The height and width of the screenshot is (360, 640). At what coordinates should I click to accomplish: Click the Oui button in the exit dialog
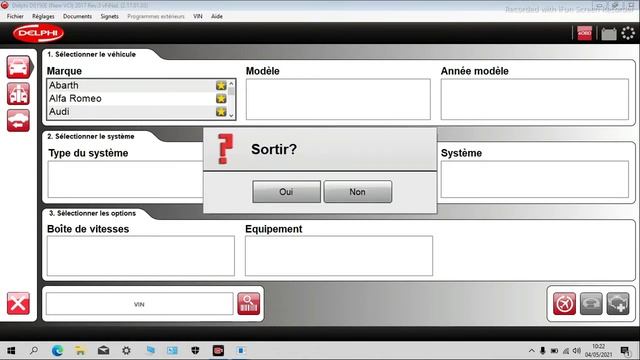point(286,192)
